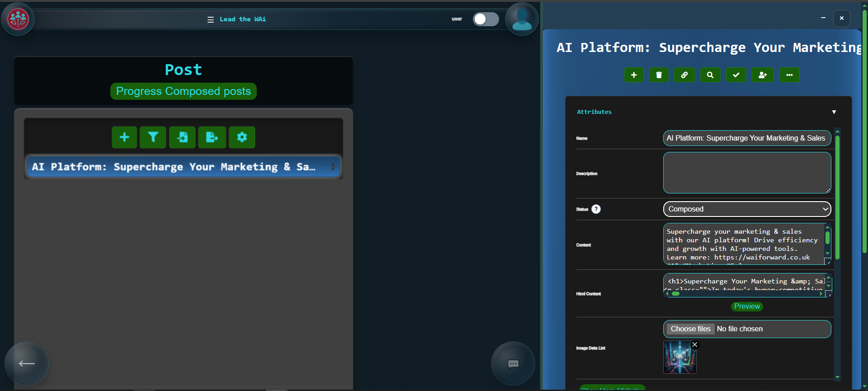Open the hamburger menu beside Lead the WAi
The height and width of the screenshot is (391, 868).
click(x=210, y=19)
